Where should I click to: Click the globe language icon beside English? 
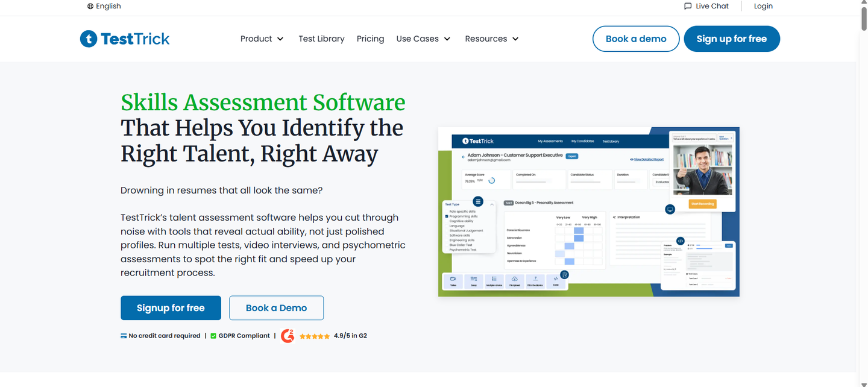click(90, 6)
